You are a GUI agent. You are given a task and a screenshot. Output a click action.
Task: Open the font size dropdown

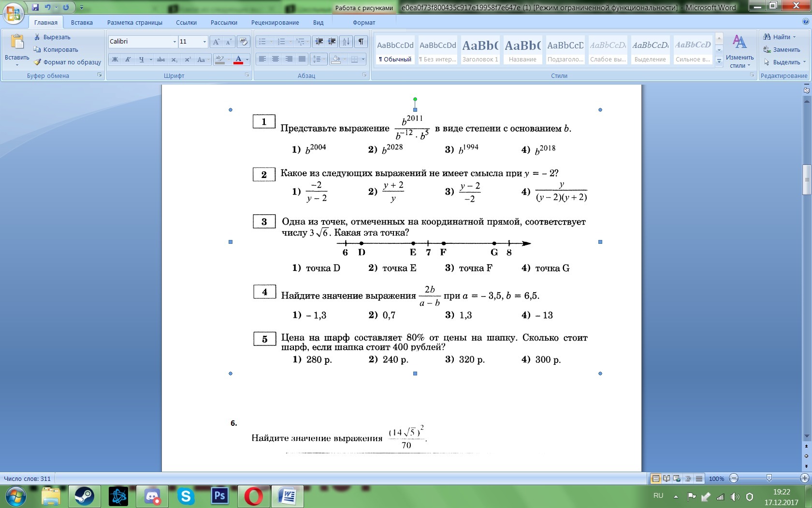(204, 42)
